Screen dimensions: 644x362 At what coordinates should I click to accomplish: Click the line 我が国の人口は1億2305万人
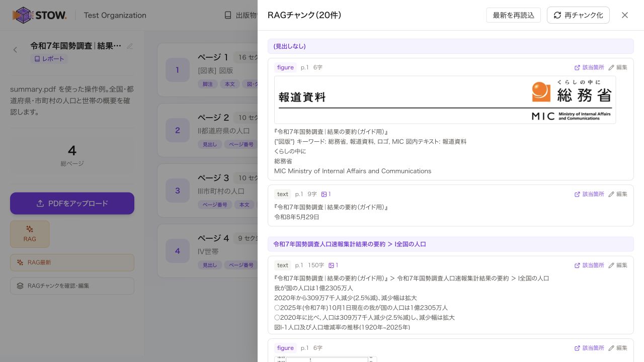pyautogui.click(x=313, y=288)
